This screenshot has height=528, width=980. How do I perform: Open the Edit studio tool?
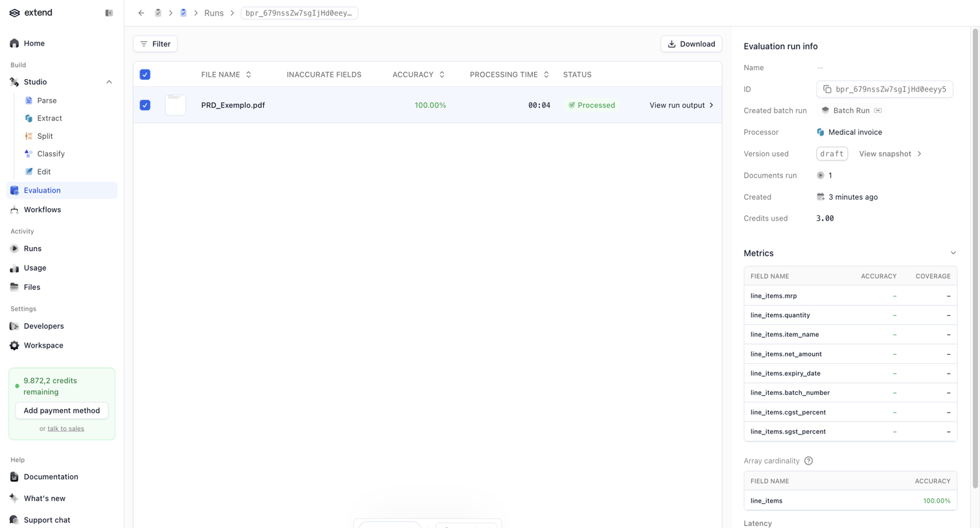click(x=43, y=172)
